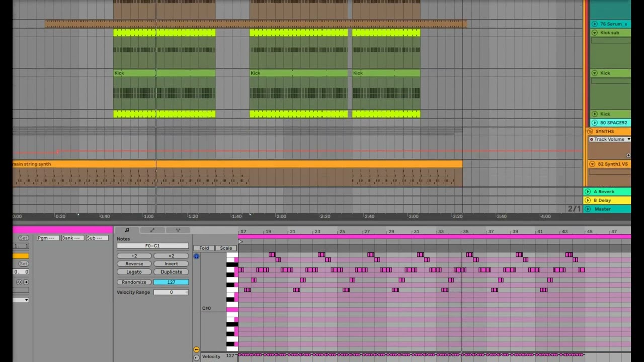Click the orange clip color bar
Screen dimensions: 644x362
(x=21, y=256)
